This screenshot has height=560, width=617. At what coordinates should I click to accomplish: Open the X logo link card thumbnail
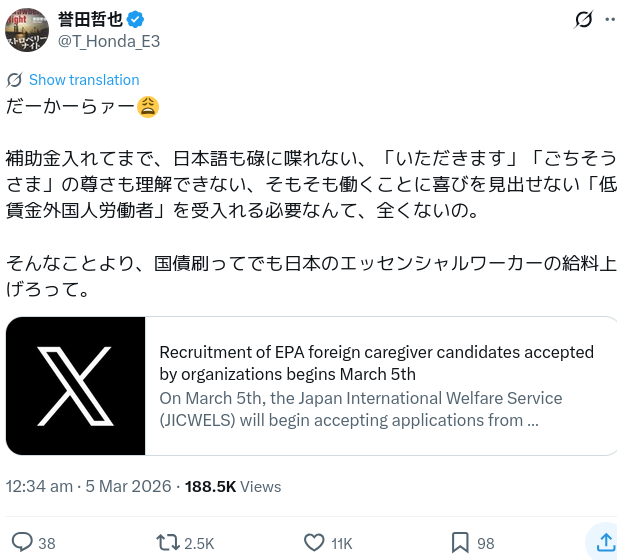[x=76, y=386]
